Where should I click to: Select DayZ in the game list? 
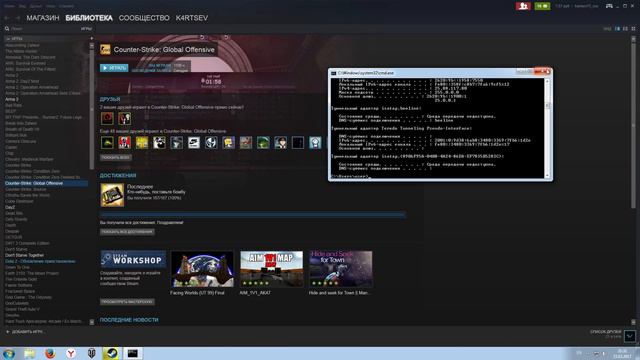click(10, 207)
